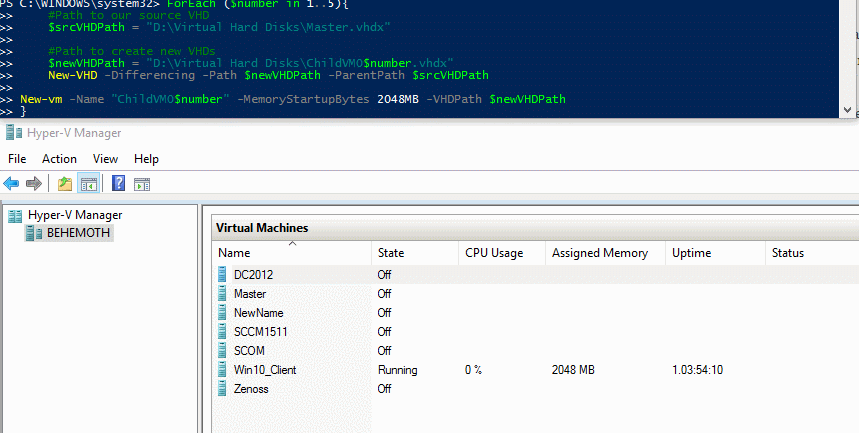
Task: Sort by Assigned Memory column header
Action: click(599, 253)
